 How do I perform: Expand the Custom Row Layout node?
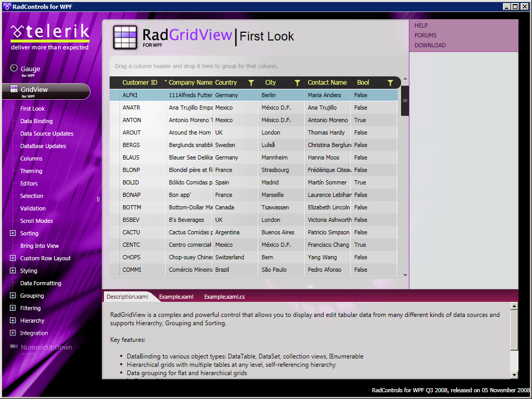click(12, 258)
